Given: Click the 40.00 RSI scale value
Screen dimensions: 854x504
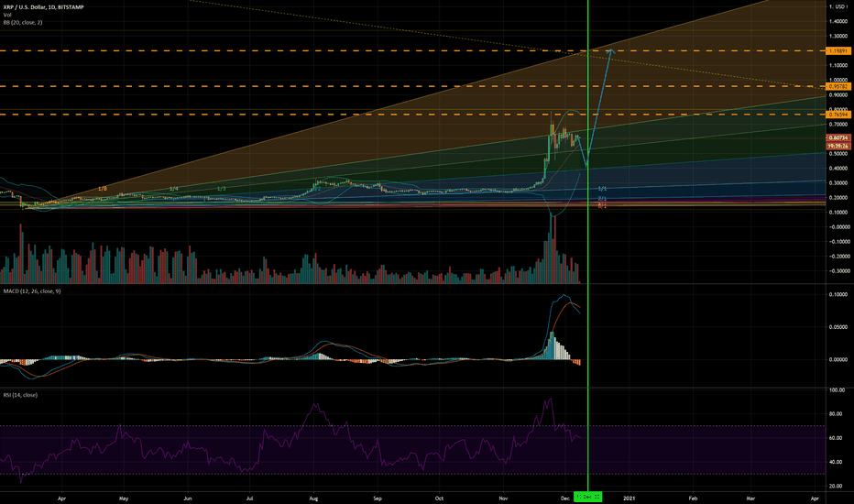Looking at the screenshot, I should coord(838,462).
